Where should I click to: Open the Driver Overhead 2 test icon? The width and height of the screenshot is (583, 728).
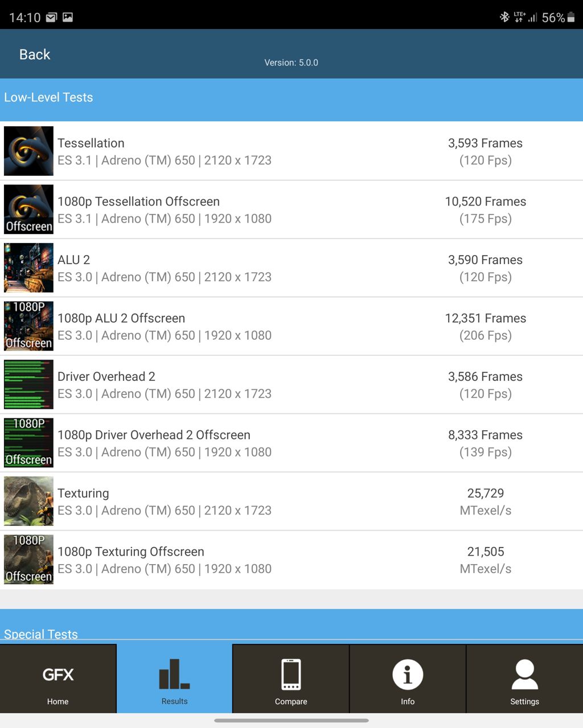point(28,384)
